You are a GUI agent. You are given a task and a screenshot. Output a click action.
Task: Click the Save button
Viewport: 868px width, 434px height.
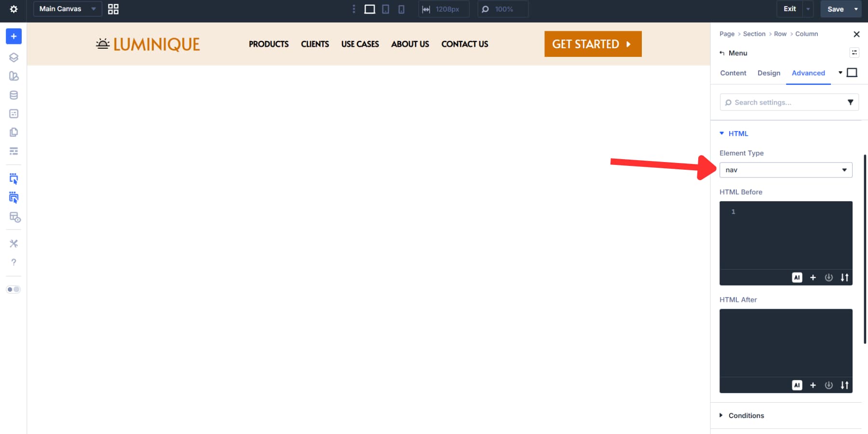tap(835, 9)
